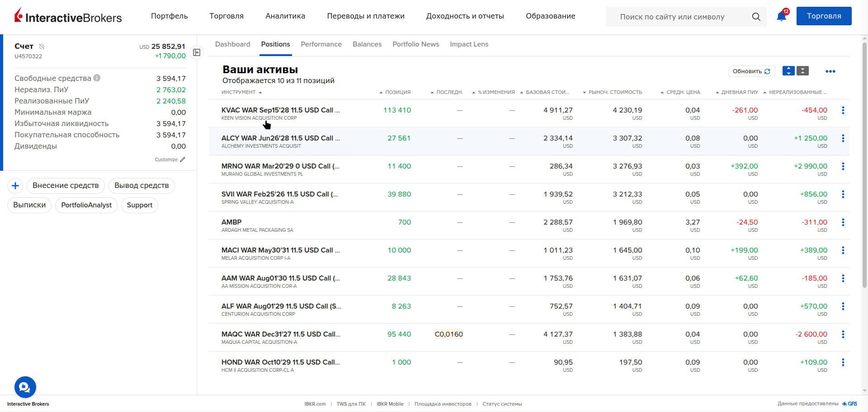
Task: Toggle the blue expand-rows view button
Action: click(x=788, y=71)
